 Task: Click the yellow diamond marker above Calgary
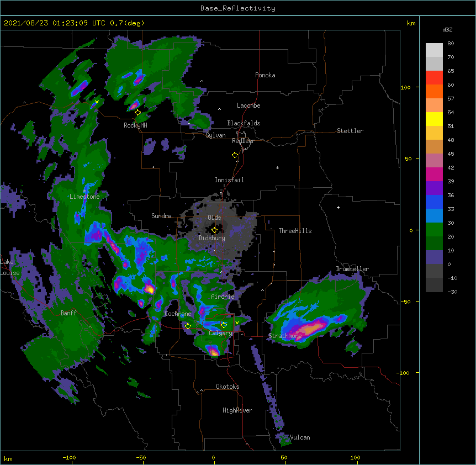pyautogui.click(x=224, y=325)
